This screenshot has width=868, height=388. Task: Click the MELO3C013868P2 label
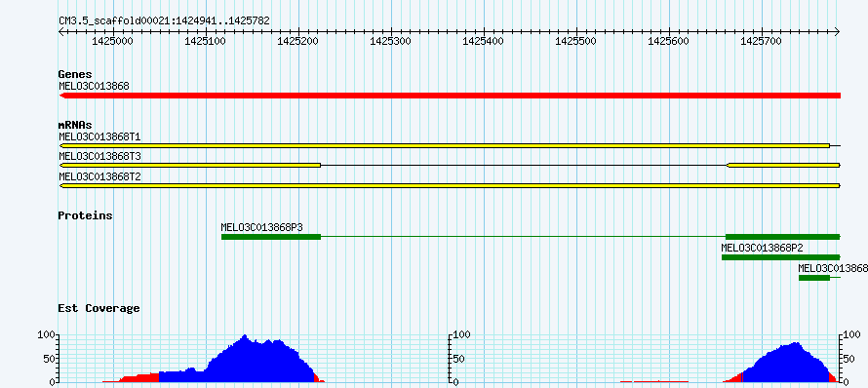click(x=763, y=248)
